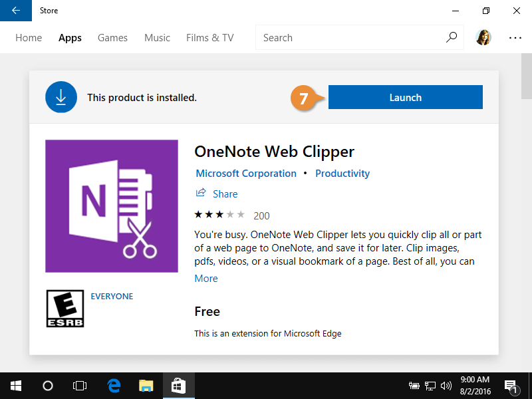Switch to the Games tab
Viewport: 532px width, 399px height.
112,38
